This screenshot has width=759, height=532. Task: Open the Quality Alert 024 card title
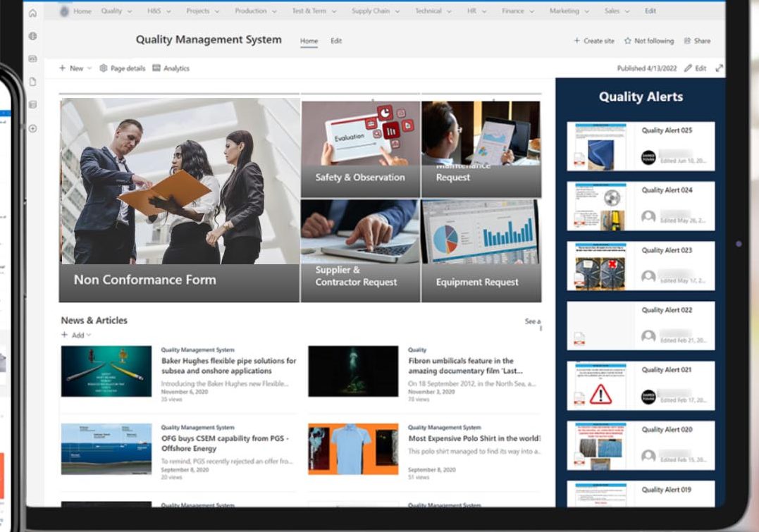click(x=667, y=190)
